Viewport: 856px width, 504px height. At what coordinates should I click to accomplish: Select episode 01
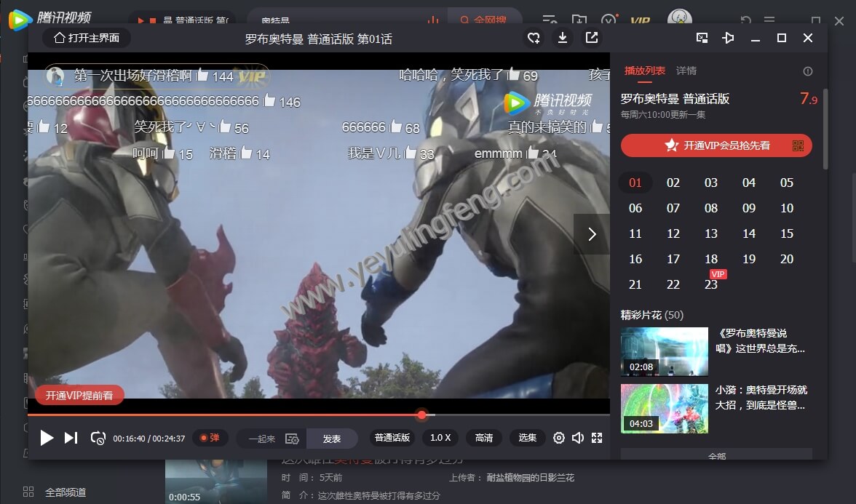tap(635, 183)
